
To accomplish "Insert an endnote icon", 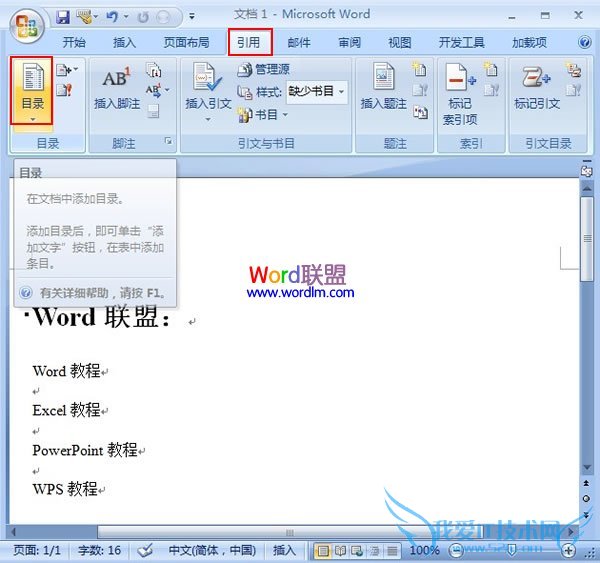I will pyautogui.click(x=153, y=70).
